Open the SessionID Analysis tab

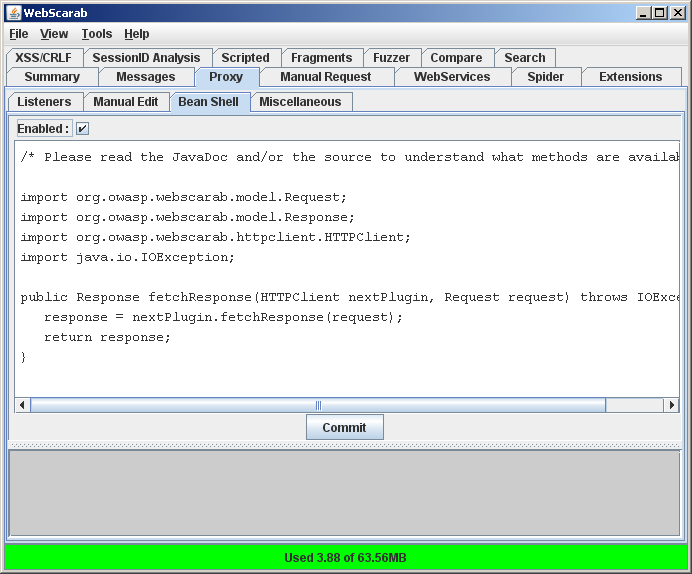(x=146, y=58)
